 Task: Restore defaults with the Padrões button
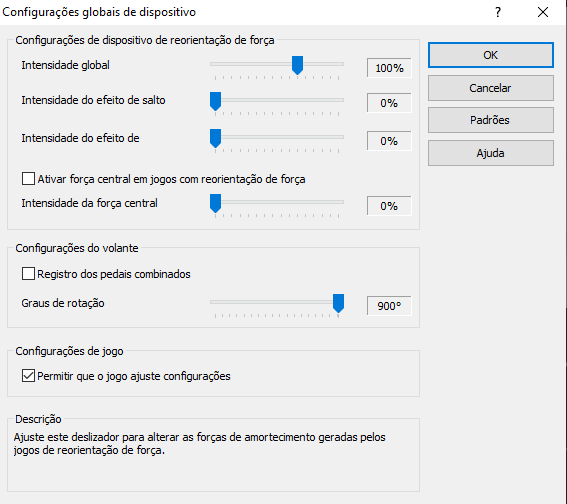(x=491, y=120)
